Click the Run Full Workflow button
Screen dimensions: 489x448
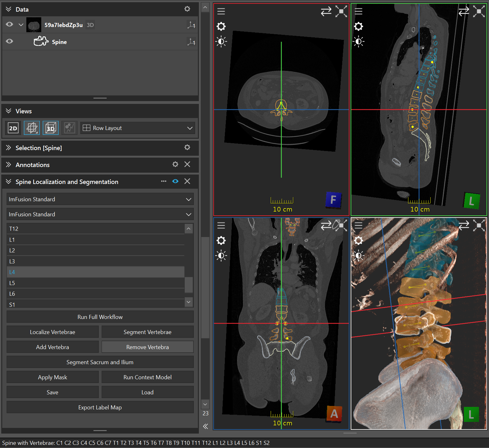(100, 317)
